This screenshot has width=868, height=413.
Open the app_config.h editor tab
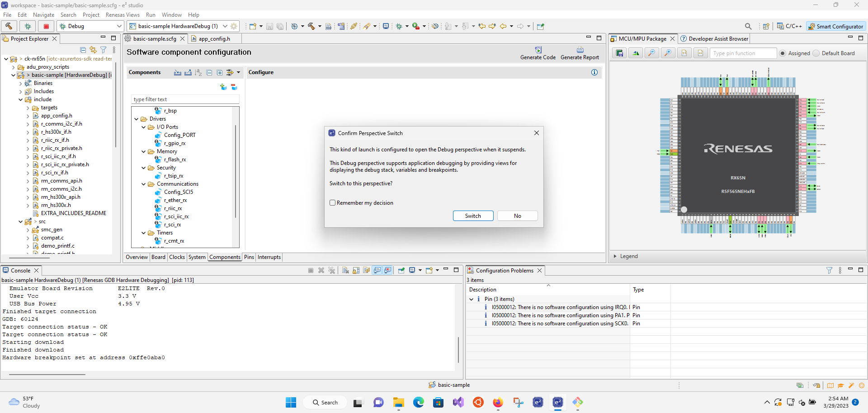coord(214,39)
